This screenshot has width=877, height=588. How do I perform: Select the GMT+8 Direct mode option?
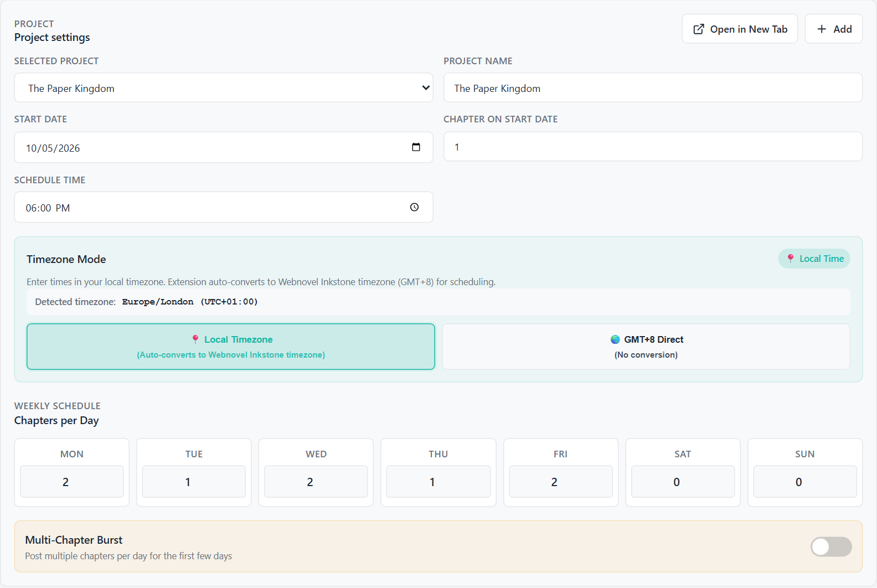coord(646,347)
